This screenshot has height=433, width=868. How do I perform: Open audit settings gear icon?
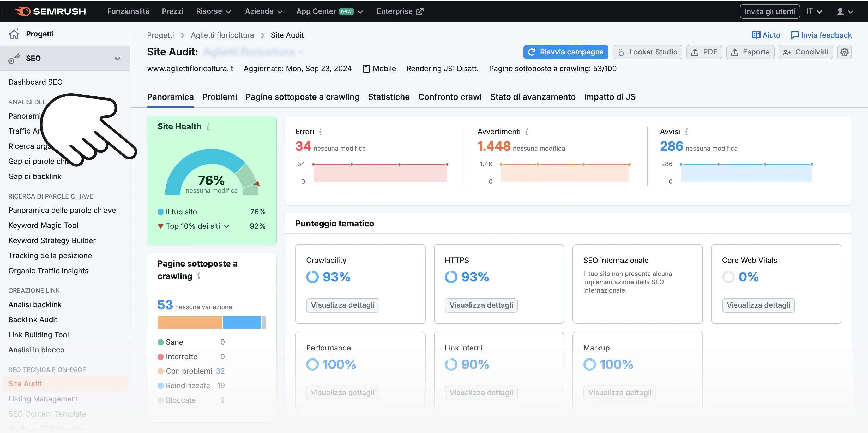click(x=844, y=52)
